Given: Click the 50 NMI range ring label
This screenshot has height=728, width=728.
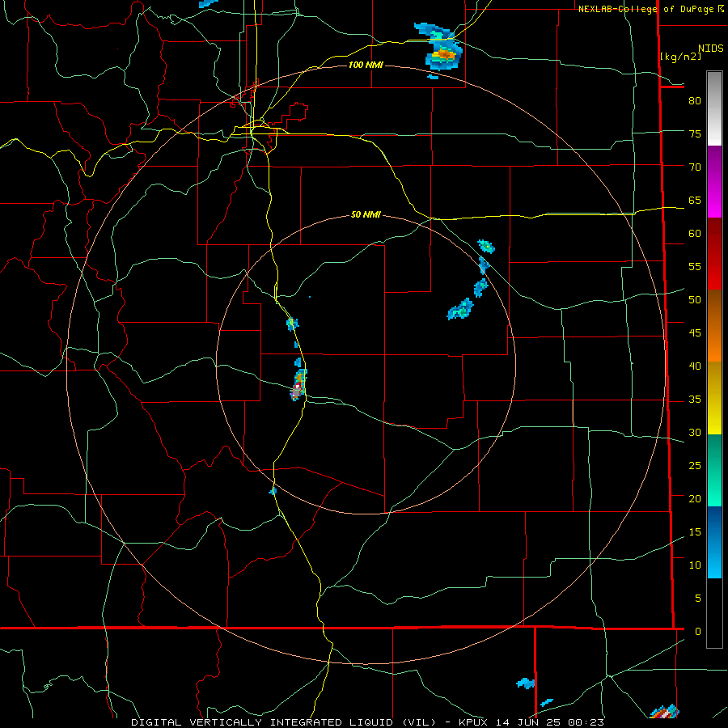Looking at the screenshot, I should [x=366, y=214].
